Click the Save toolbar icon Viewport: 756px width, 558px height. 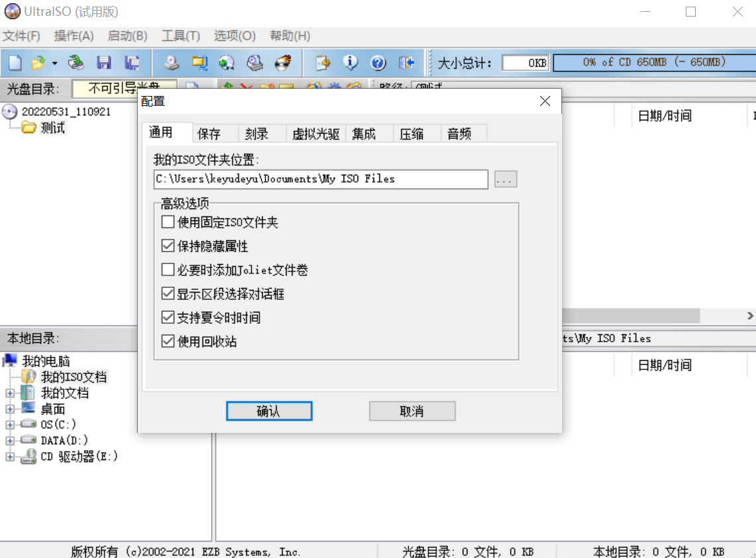tap(104, 62)
